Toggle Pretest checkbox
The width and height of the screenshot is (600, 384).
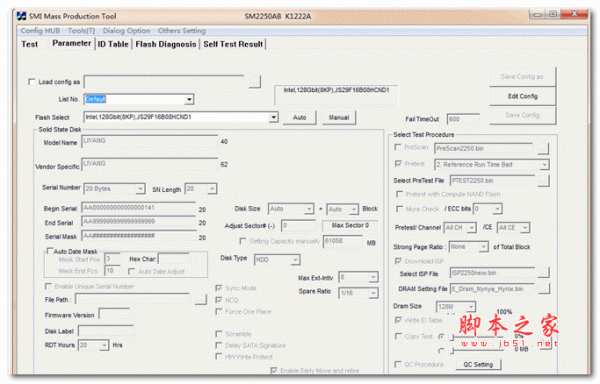click(398, 164)
